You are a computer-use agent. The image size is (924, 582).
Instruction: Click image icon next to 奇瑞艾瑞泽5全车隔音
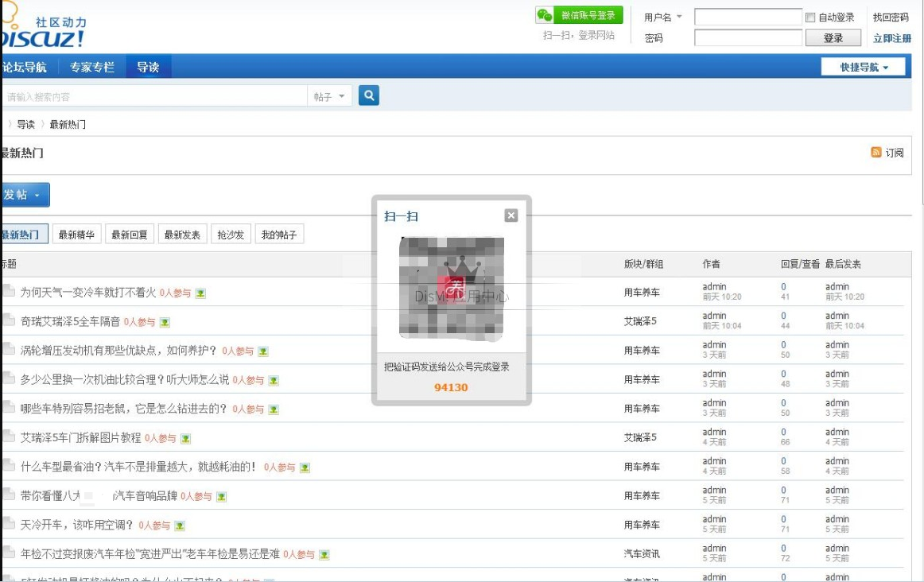point(165,322)
